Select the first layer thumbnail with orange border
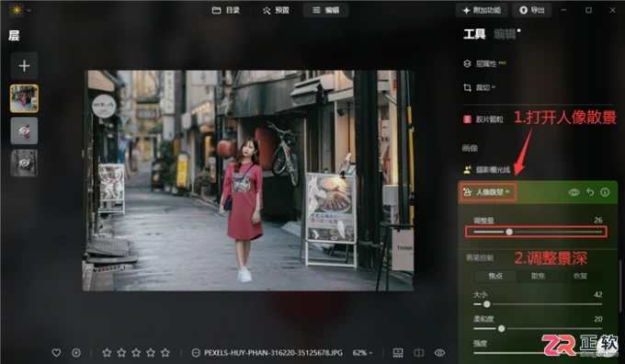Viewport: 625px width, 364px height. pos(24,98)
